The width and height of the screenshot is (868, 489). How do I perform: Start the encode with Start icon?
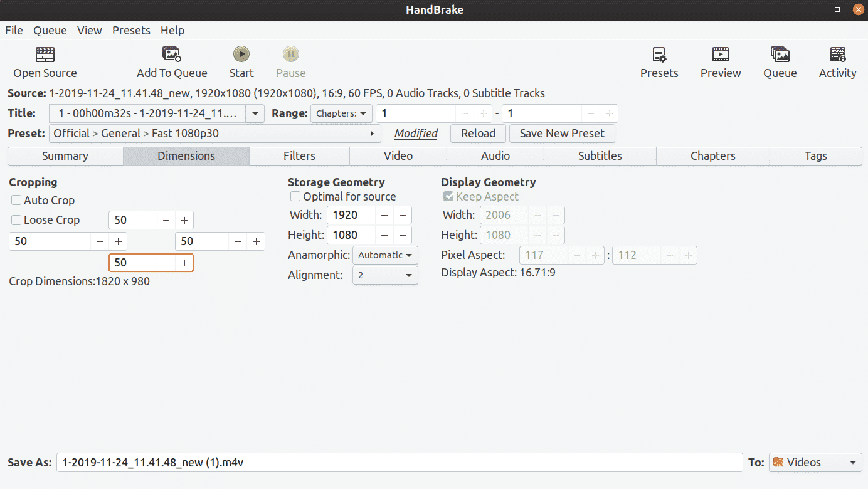[x=241, y=54]
